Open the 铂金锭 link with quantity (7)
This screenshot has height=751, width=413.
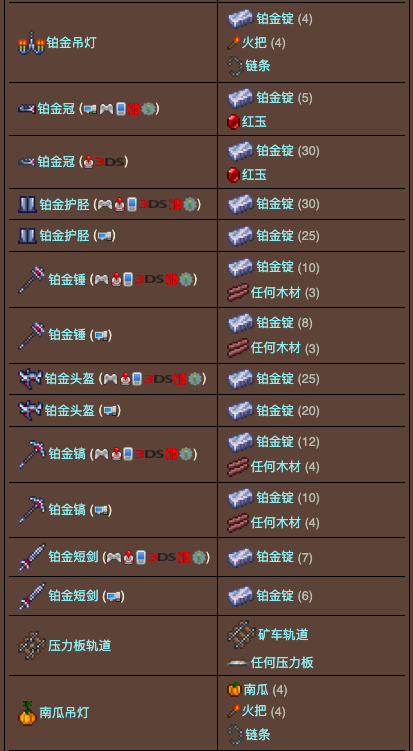275,557
